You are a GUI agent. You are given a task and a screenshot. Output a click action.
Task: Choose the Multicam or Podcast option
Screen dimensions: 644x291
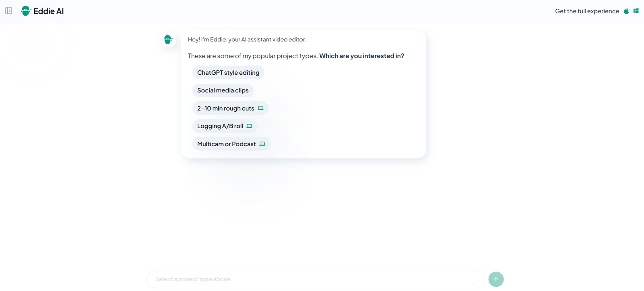click(x=226, y=144)
